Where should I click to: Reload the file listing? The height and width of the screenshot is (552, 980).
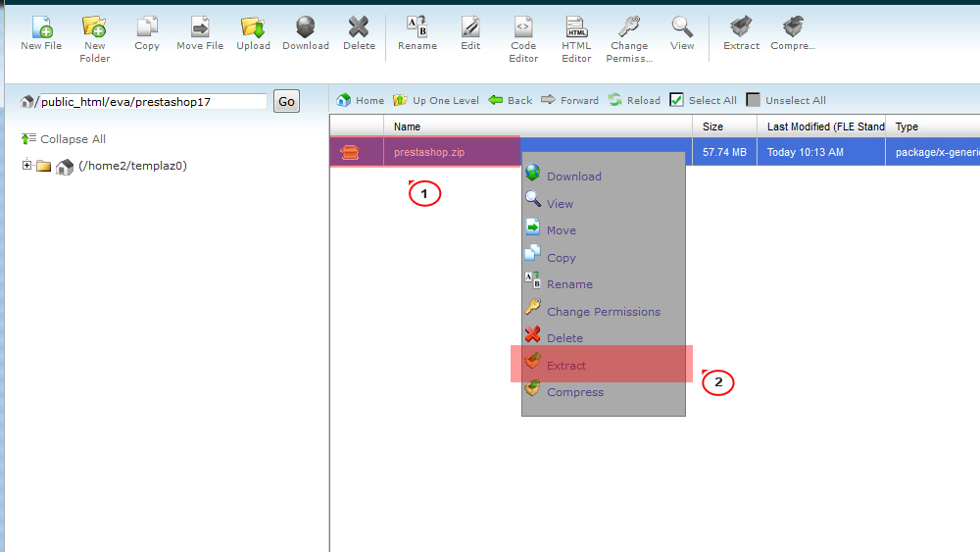(x=634, y=100)
